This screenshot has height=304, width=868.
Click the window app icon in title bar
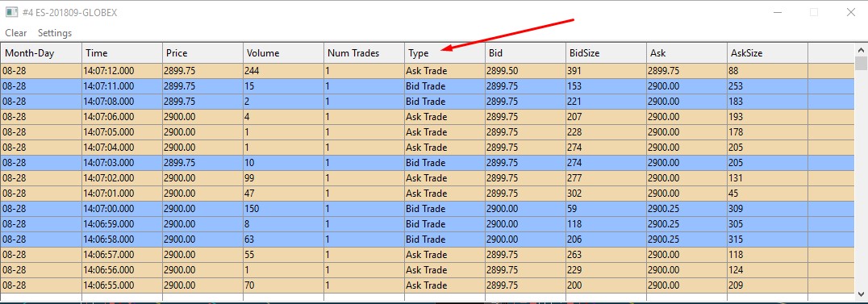[x=11, y=12]
